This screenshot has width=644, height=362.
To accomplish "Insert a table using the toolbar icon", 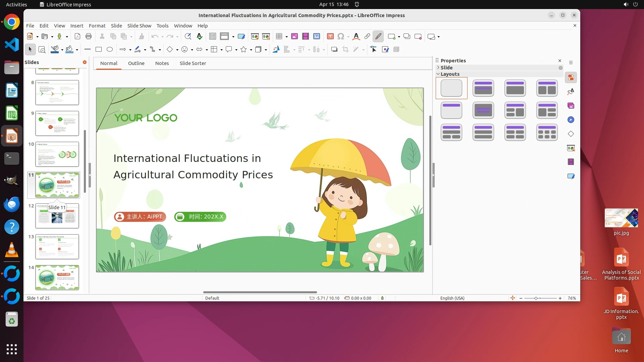I will [x=279, y=37].
